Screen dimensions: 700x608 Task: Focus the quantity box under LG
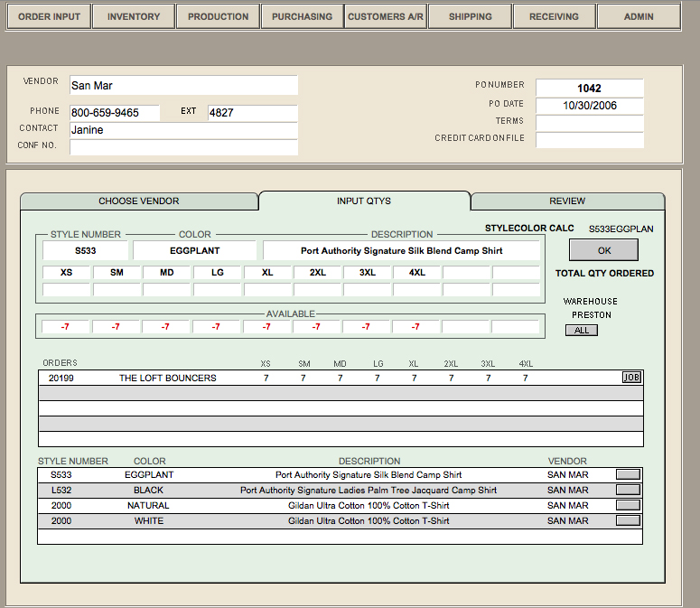click(218, 290)
